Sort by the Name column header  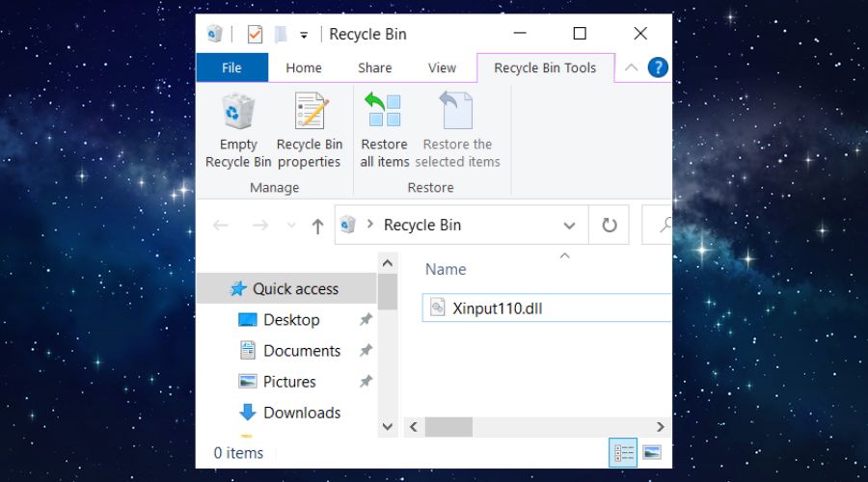[x=446, y=269]
